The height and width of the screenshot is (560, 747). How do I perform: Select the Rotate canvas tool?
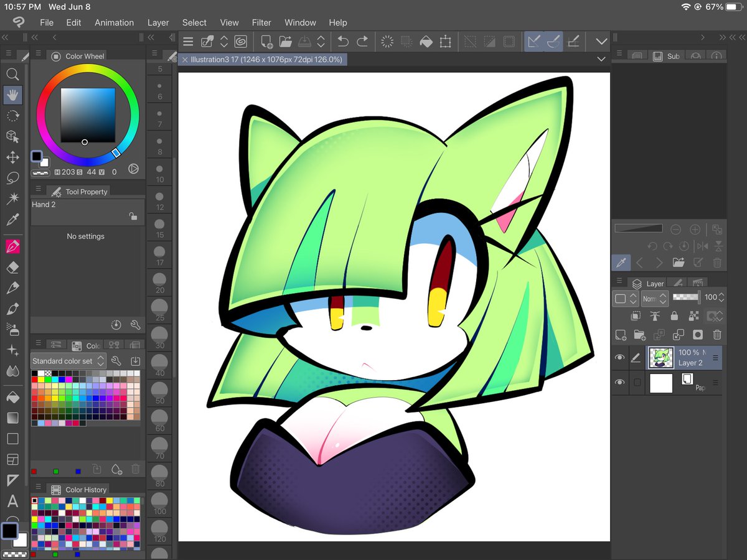tap(12, 116)
